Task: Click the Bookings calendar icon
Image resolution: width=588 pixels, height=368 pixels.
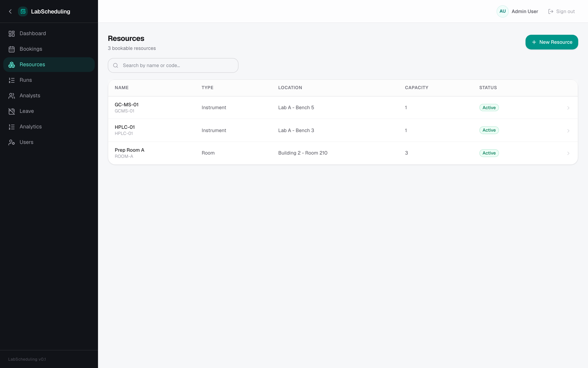Action: 12,49
